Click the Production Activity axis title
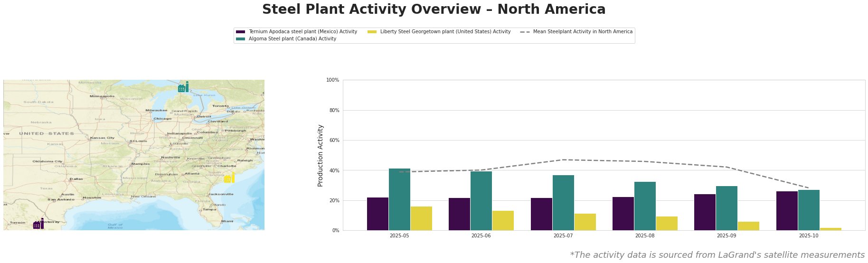The height and width of the screenshot is (263, 868). tap(321, 155)
